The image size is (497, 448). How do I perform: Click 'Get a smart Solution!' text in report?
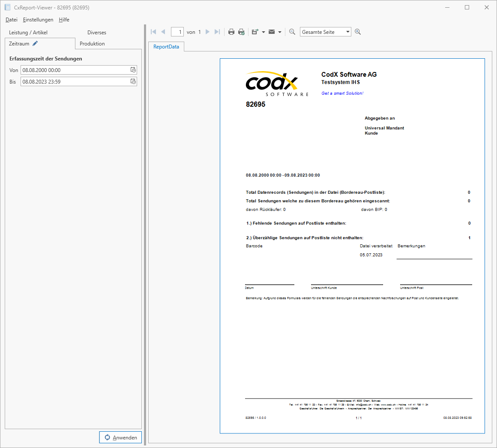coord(342,93)
